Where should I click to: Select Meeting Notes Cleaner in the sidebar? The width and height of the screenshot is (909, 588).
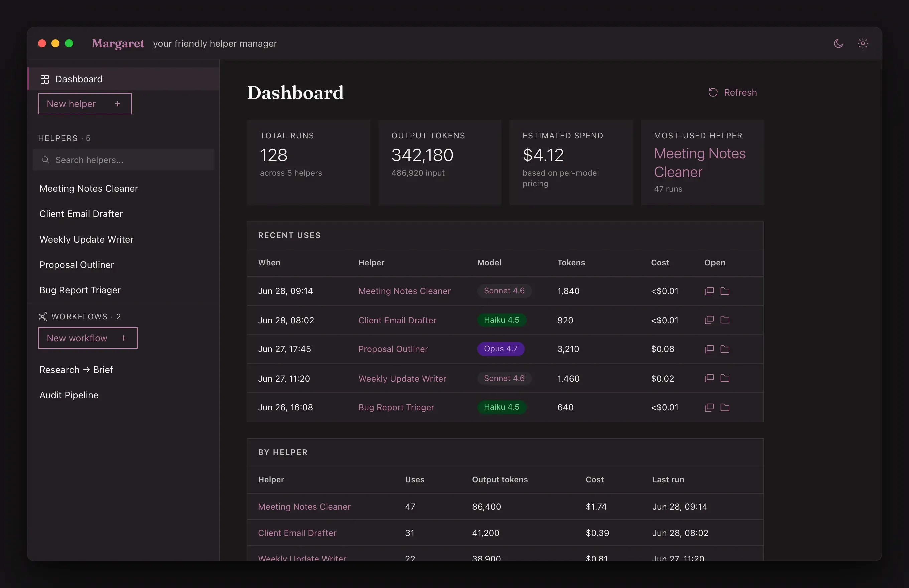point(89,189)
